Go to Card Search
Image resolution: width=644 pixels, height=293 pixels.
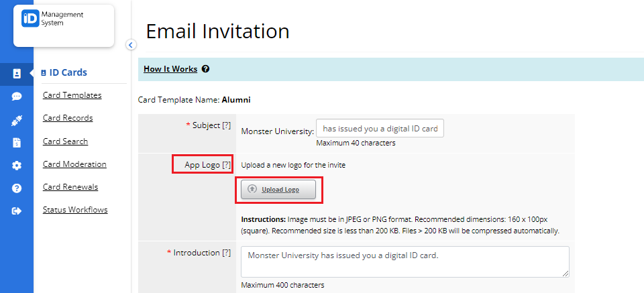tap(65, 141)
